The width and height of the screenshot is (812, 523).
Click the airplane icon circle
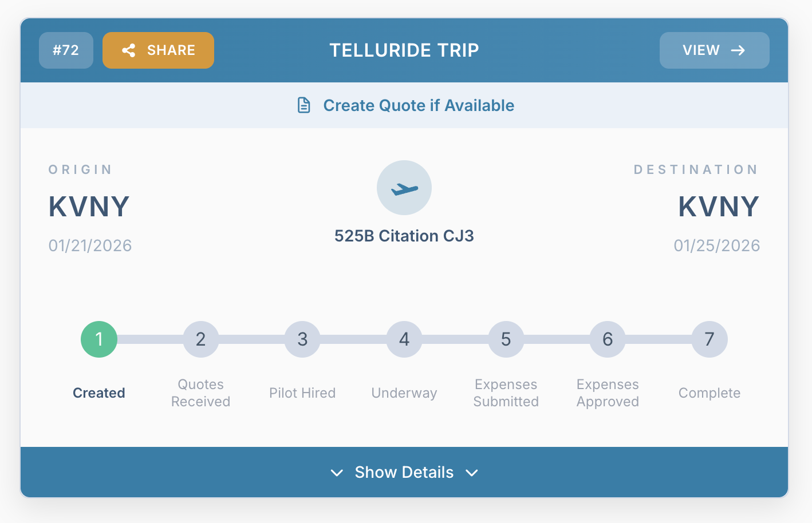[404, 188]
